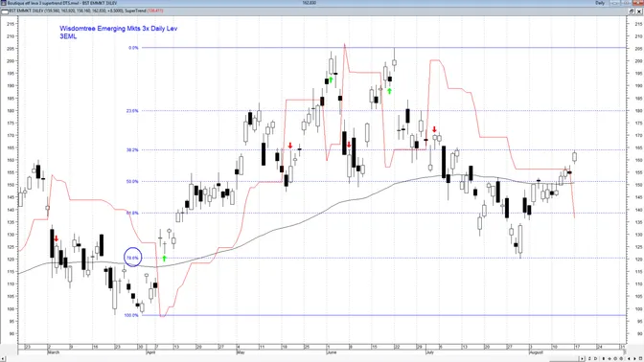The width and height of the screenshot is (644, 362).
Task: Open the D periodicity button in bottom toolbar
Action: coord(595,359)
